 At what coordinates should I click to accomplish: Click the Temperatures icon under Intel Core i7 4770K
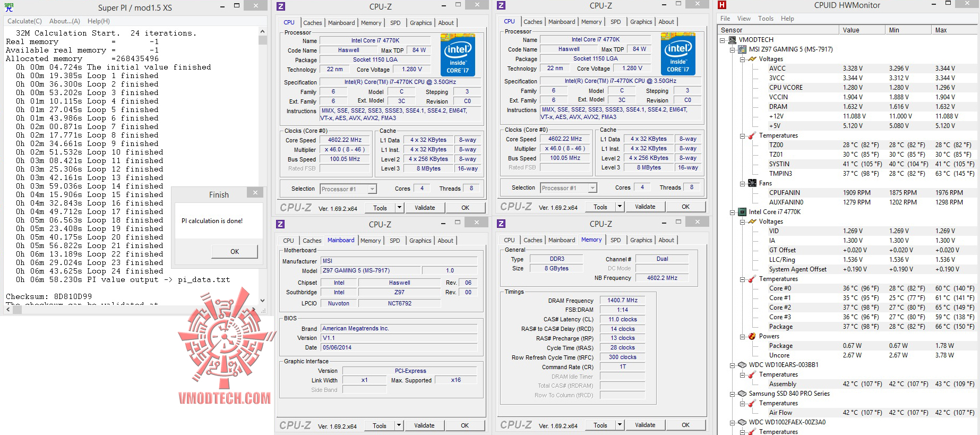click(752, 279)
